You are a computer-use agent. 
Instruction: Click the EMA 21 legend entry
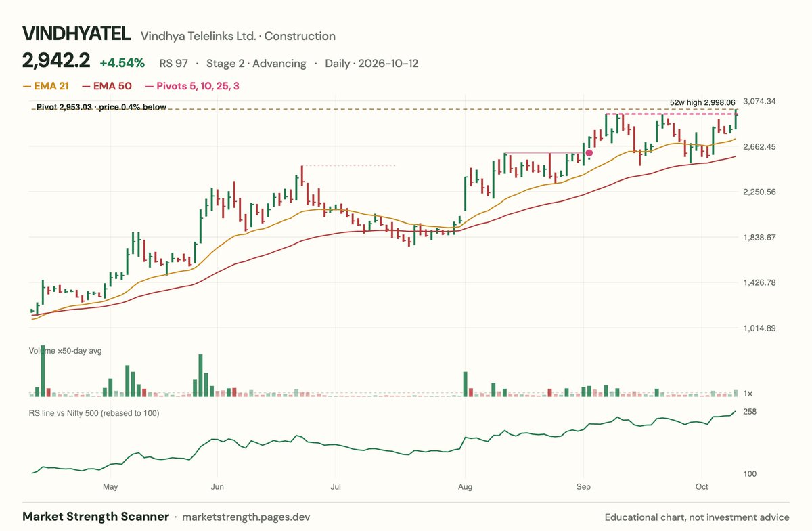click(x=45, y=86)
